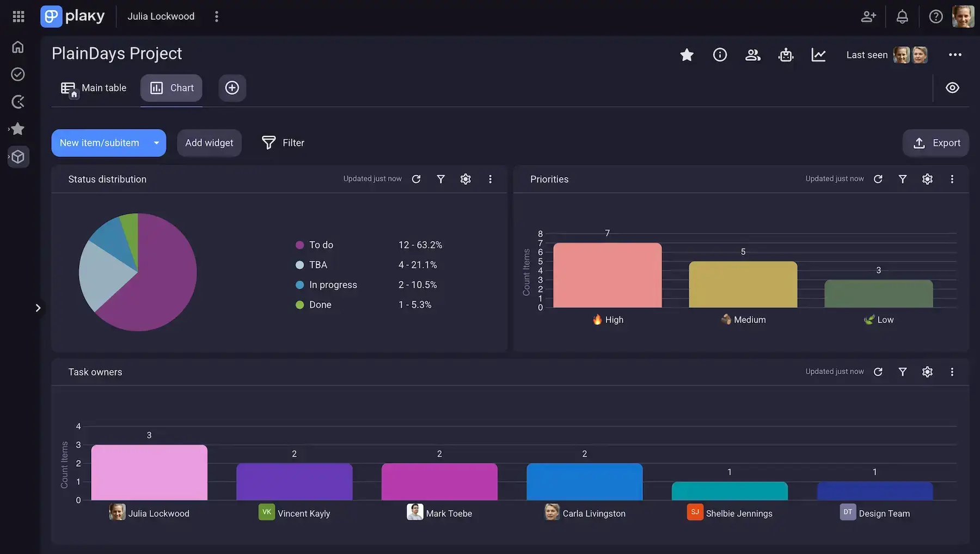Open Status distribution widget more menu
This screenshot has height=554, width=980.
pos(490,179)
